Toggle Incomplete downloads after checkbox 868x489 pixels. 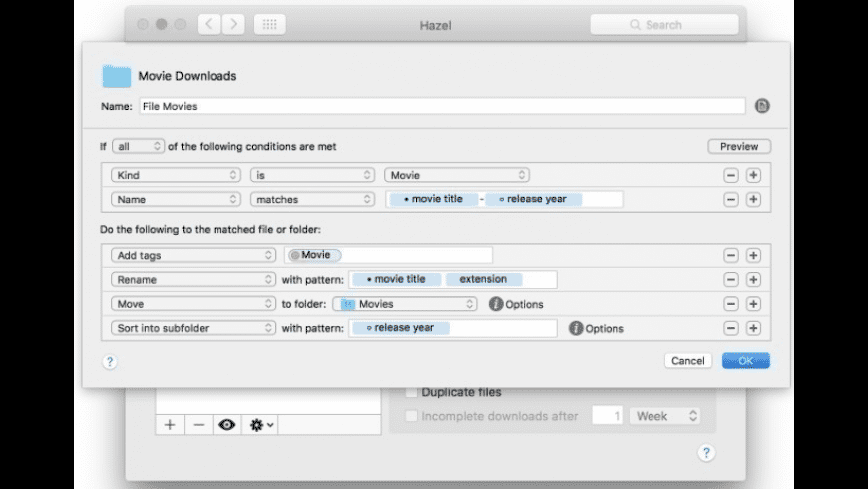point(411,416)
